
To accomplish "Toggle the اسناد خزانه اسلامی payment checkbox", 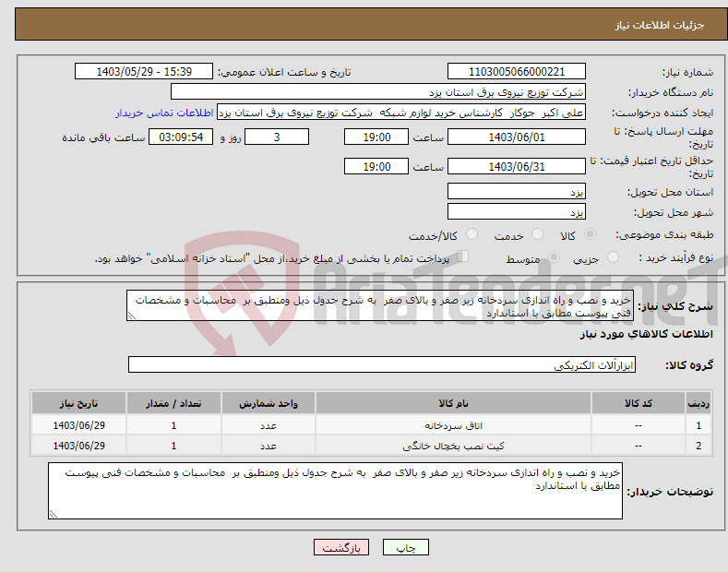I will point(463,256).
